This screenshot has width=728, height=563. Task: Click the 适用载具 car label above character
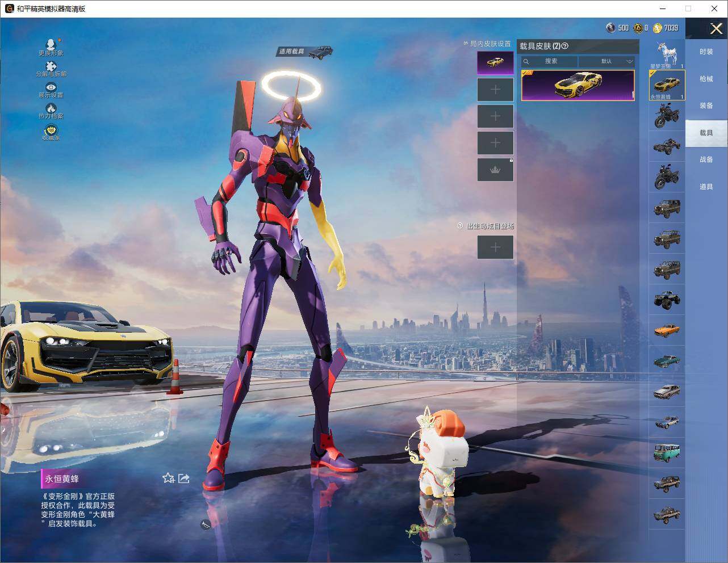pos(305,52)
